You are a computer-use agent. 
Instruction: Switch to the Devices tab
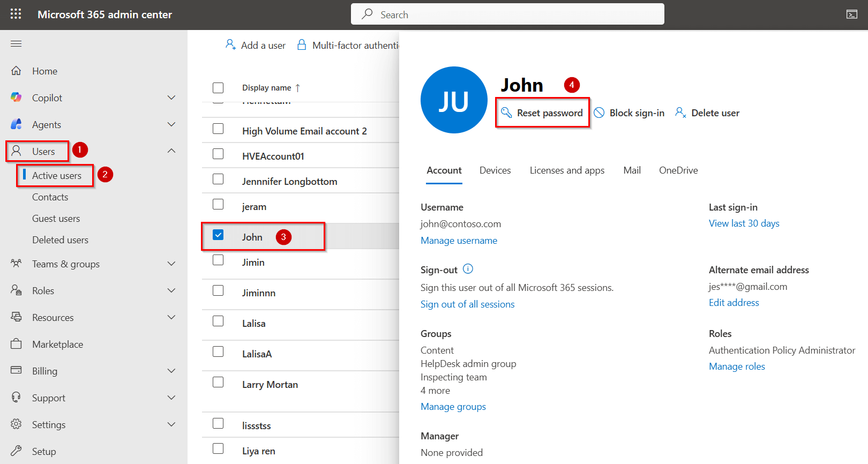(495, 170)
